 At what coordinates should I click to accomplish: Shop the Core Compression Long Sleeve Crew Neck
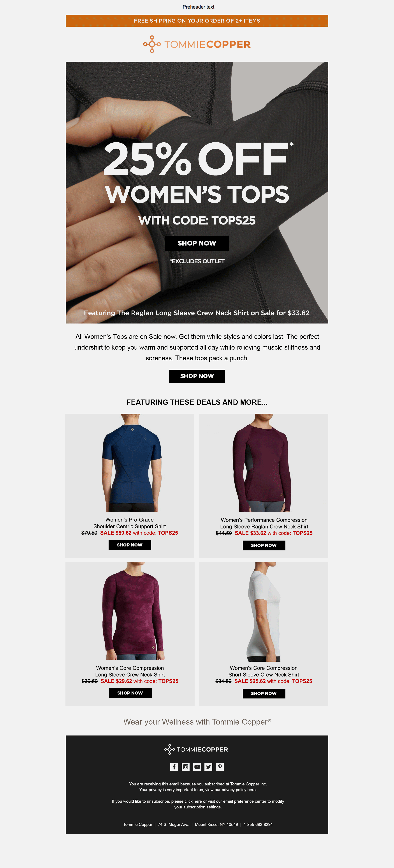pos(130,693)
